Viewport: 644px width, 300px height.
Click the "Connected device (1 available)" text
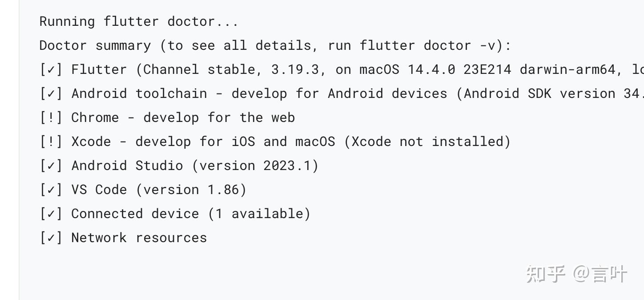pos(191,214)
